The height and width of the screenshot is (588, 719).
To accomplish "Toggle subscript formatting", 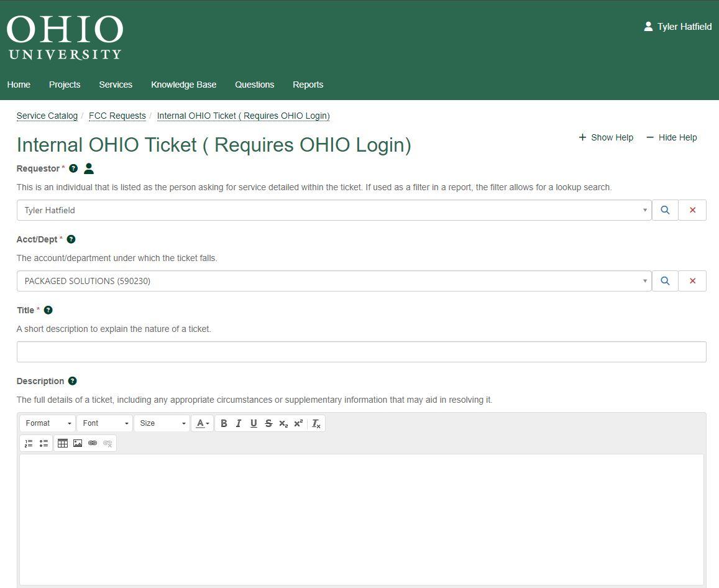I will tap(283, 423).
